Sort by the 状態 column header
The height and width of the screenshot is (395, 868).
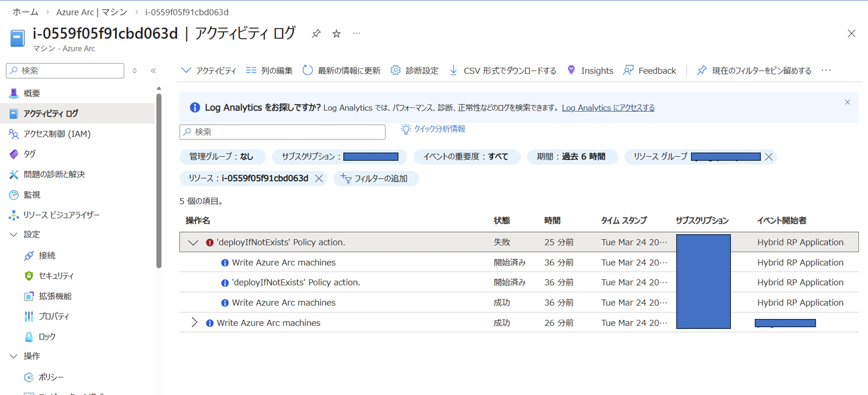click(502, 220)
